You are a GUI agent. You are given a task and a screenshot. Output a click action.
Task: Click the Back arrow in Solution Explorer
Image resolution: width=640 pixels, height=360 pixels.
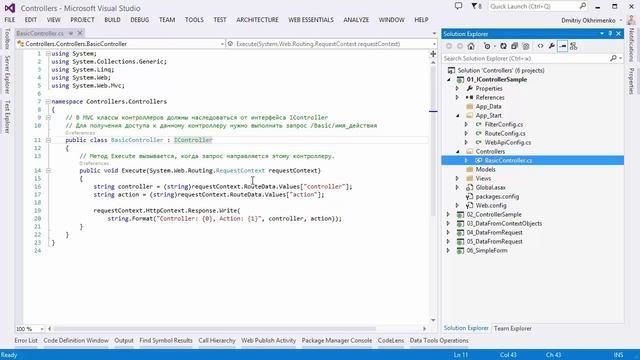click(x=449, y=46)
